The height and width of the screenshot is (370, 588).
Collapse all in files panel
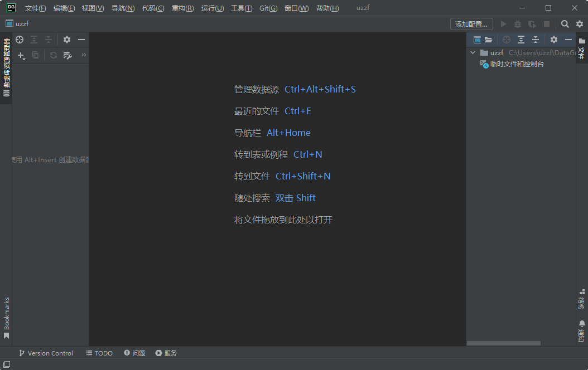(536, 40)
